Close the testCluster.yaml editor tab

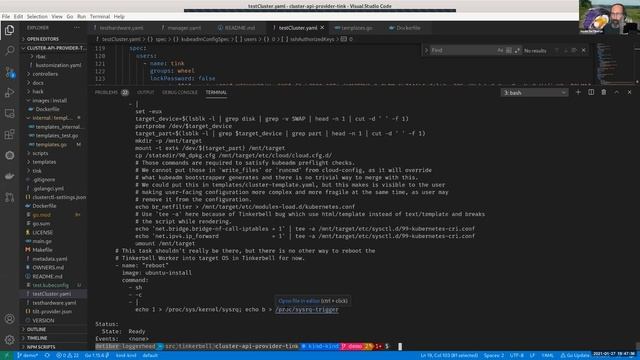click(322, 28)
